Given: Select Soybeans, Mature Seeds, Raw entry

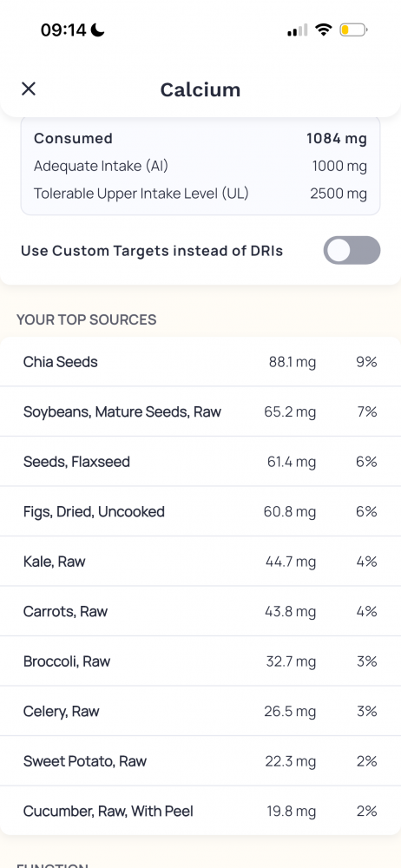Looking at the screenshot, I should coord(200,411).
